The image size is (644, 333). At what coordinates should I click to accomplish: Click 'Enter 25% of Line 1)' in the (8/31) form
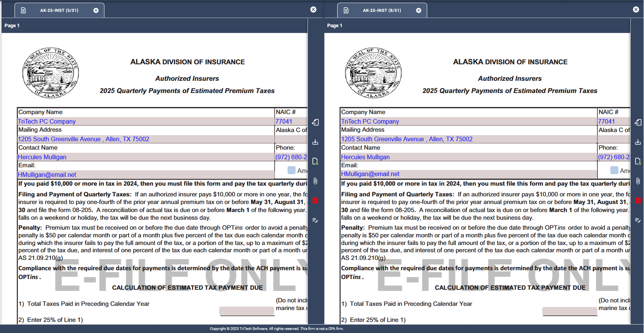(x=378, y=320)
